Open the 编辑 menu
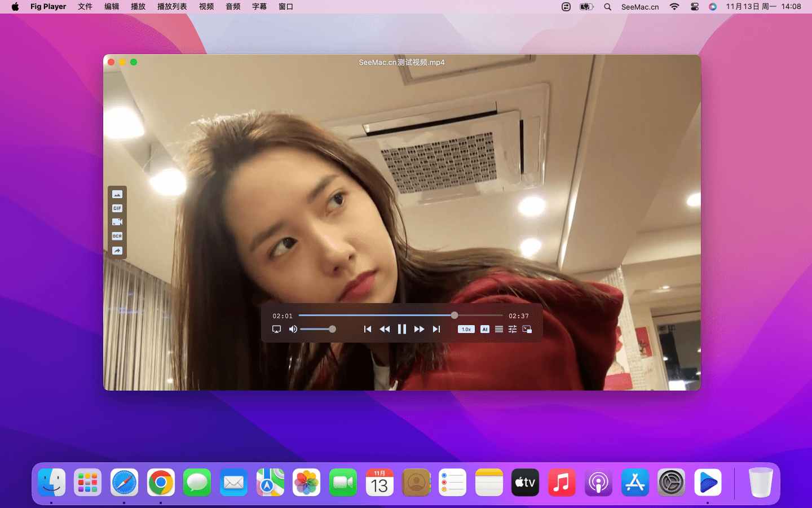The image size is (812, 508). click(112, 7)
